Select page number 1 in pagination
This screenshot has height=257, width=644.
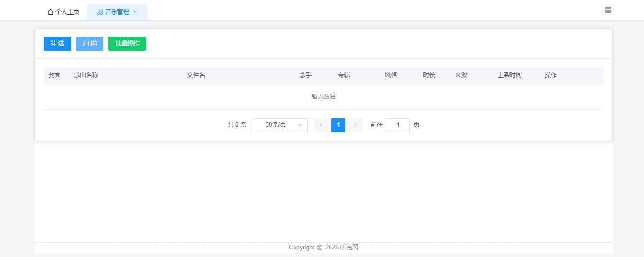click(x=338, y=125)
